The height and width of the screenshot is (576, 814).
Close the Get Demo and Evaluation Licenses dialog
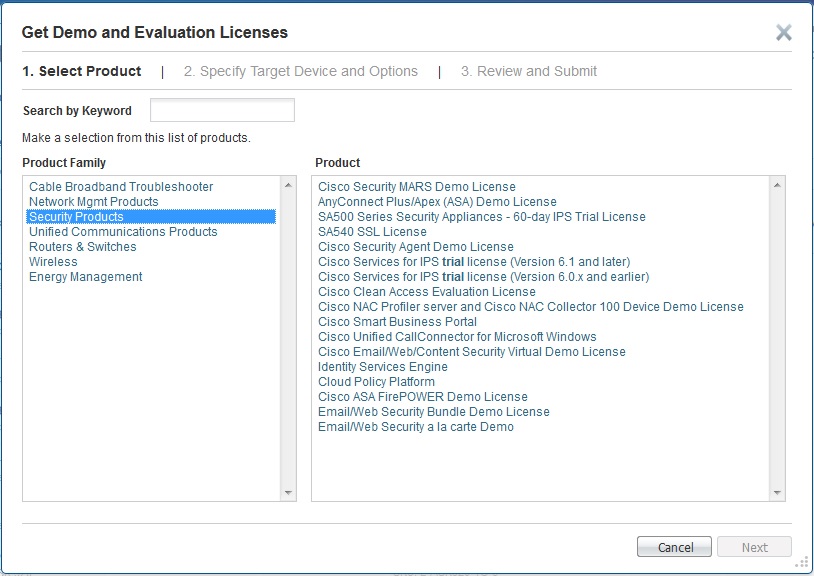(783, 32)
